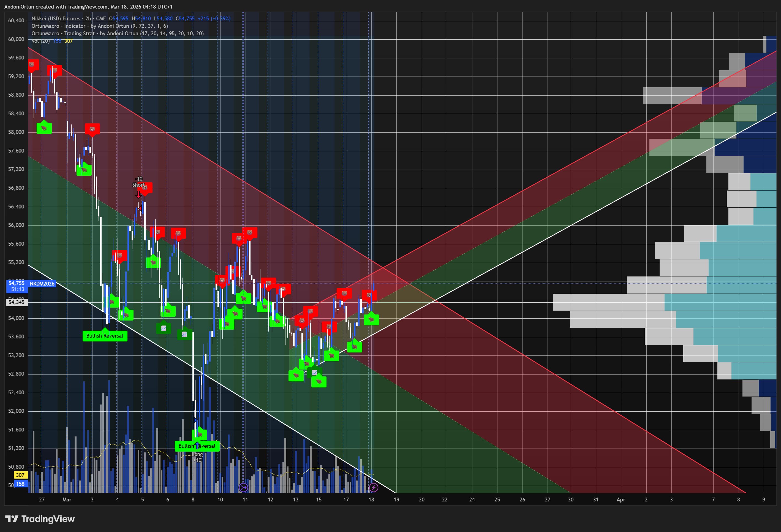The height and width of the screenshot is (532, 781).
Task: Click the red Short entry arrow marker
Action: [x=138, y=195]
